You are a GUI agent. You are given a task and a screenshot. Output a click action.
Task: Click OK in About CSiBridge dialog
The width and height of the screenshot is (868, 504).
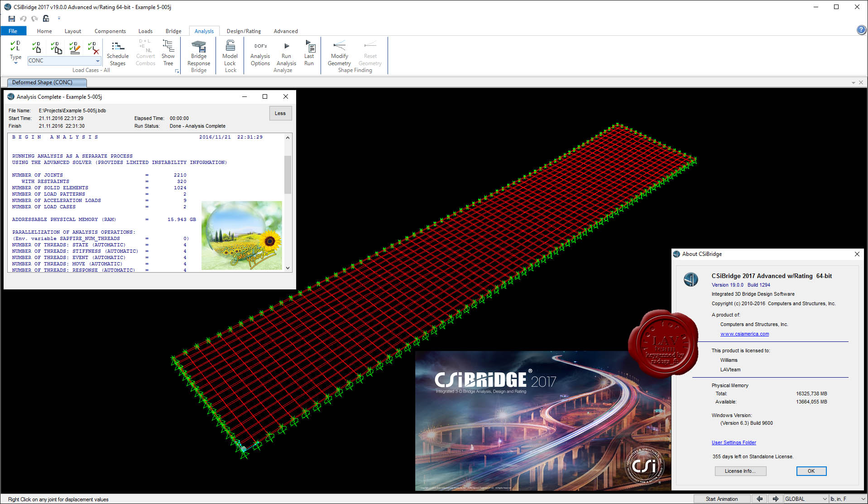[811, 471]
